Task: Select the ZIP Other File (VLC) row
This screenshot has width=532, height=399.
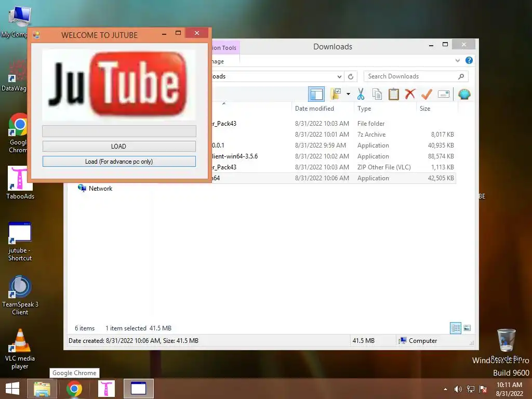Action: 334,167
